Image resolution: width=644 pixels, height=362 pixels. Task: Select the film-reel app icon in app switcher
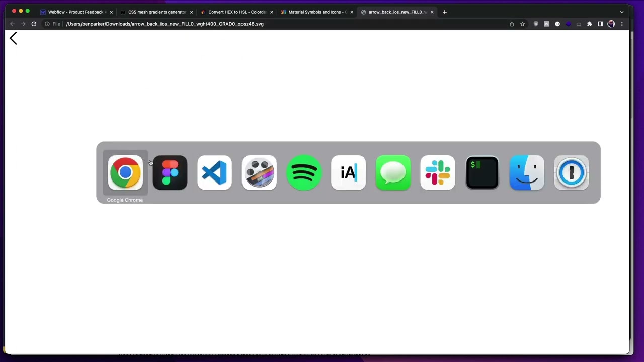pos(259,173)
